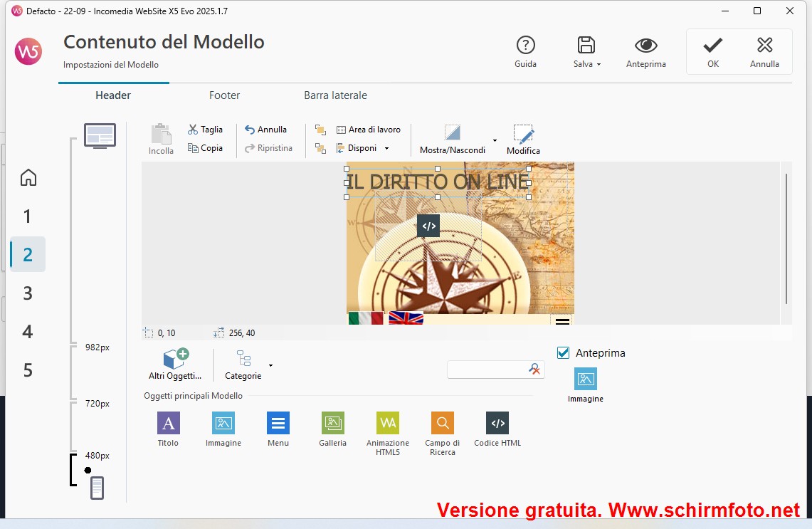Click the object search input field
Viewport: 812px width, 529px height.
(488, 370)
